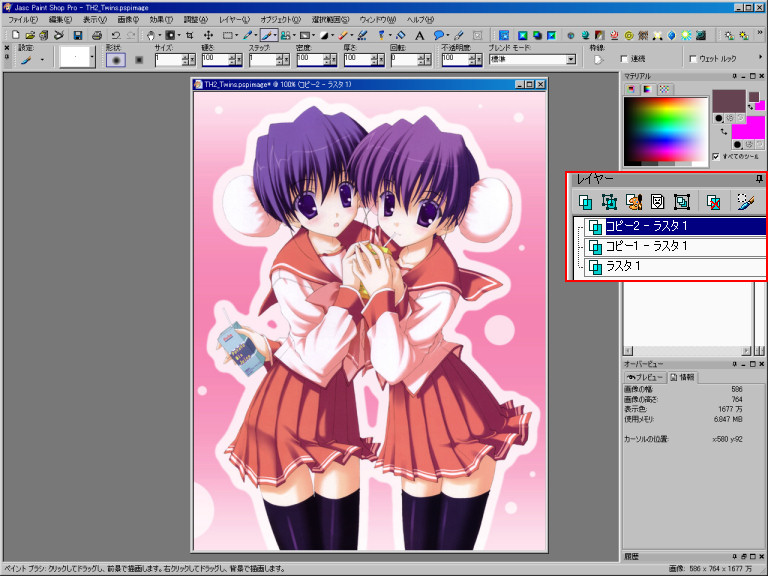The width and height of the screenshot is (768, 576).
Task: Open the 設定 presets dropdown arrow
Action: (42, 60)
